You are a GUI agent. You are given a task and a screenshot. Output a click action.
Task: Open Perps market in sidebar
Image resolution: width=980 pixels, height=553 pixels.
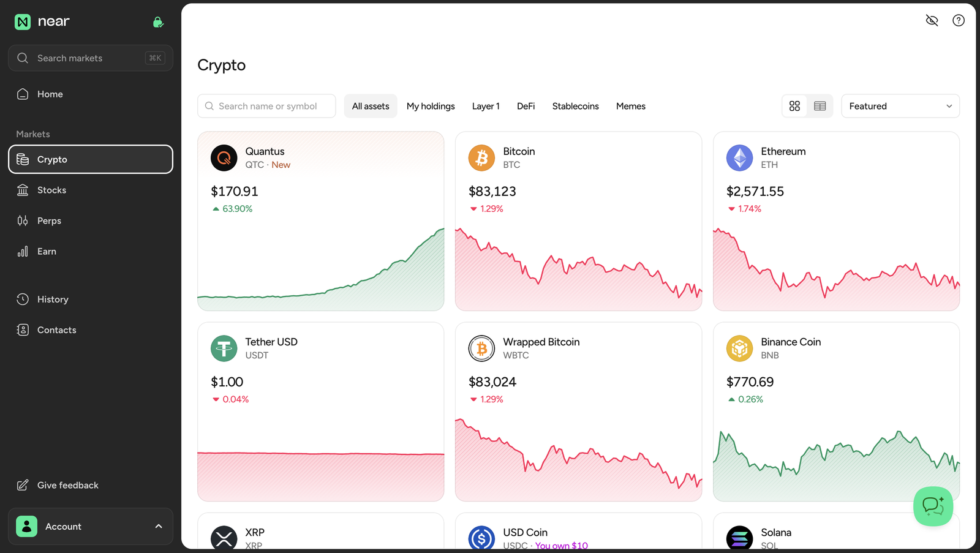[91, 220]
